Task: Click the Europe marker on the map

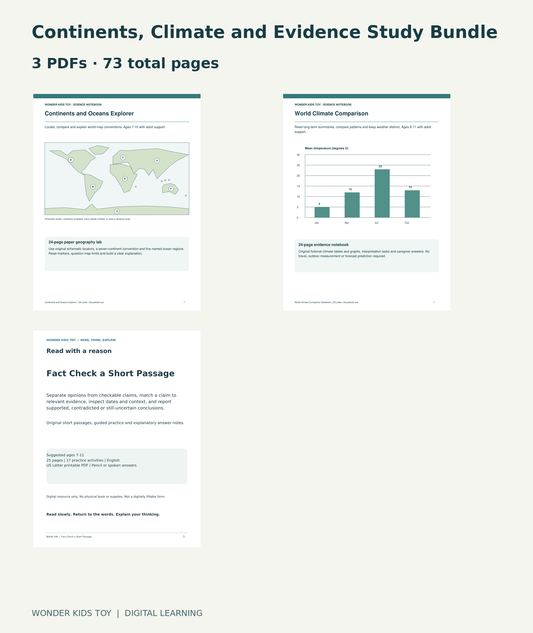Action: 123,157
